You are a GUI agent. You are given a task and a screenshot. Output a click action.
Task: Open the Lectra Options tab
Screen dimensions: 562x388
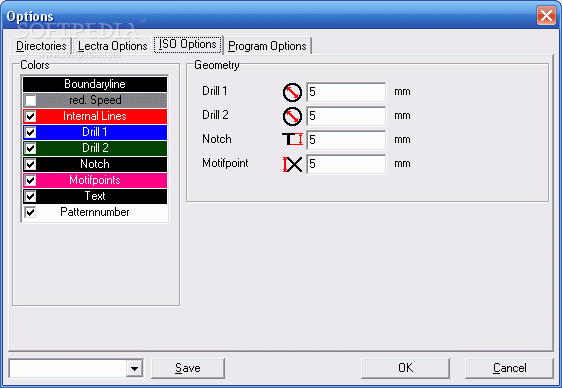[113, 46]
